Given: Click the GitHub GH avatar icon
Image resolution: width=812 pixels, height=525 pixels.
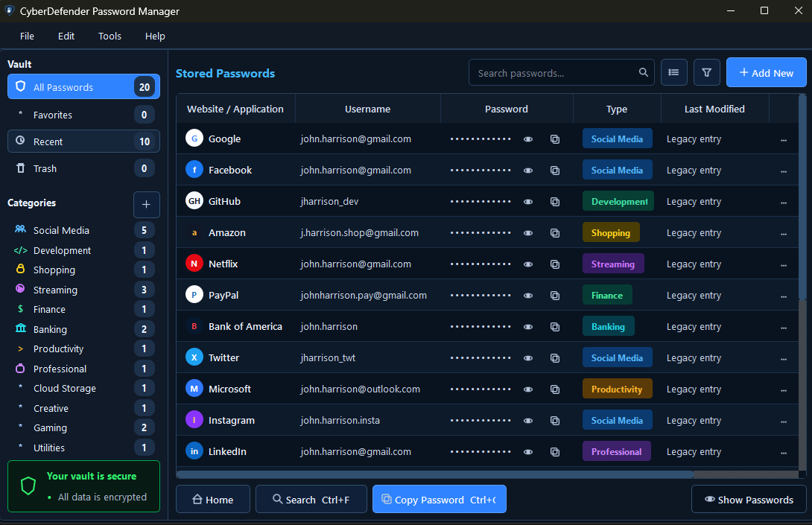Looking at the screenshot, I should click(194, 201).
